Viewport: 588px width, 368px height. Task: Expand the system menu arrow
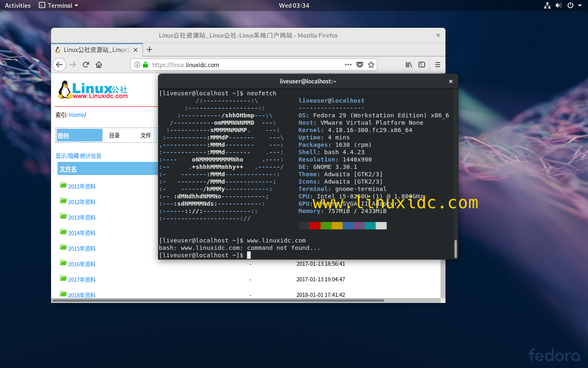[580, 6]
